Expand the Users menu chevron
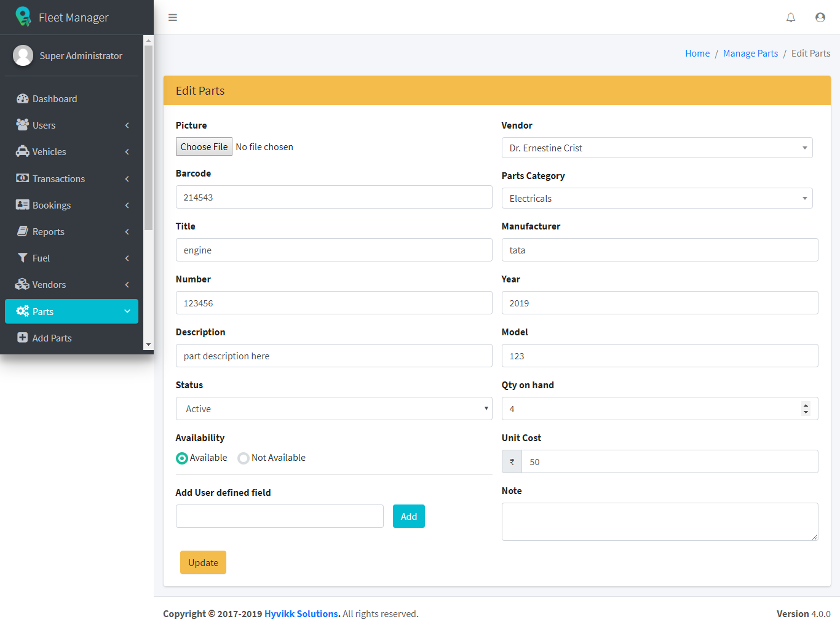The width and height of the screenshot is (840, 630). 127,126
